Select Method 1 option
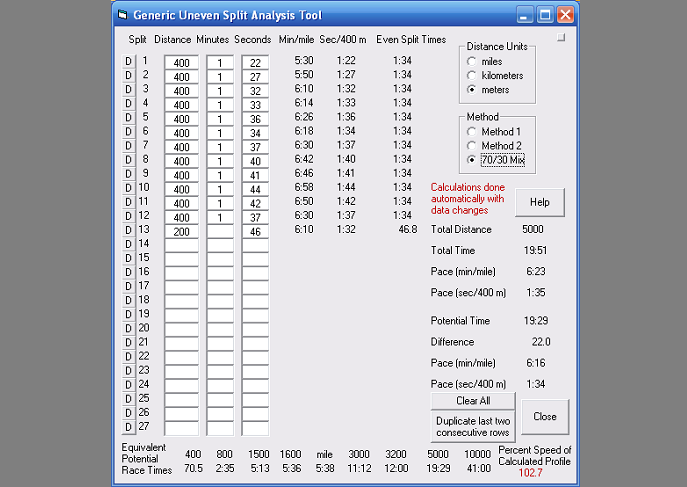687x487 pixels. point(472,132)
